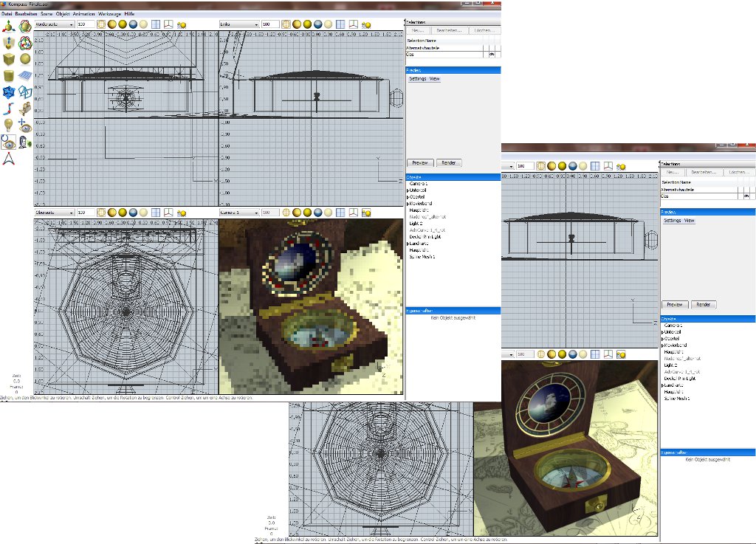Open the Bearbeiten menu
This screenshot has height=544, width=756.
coord(26,14)
